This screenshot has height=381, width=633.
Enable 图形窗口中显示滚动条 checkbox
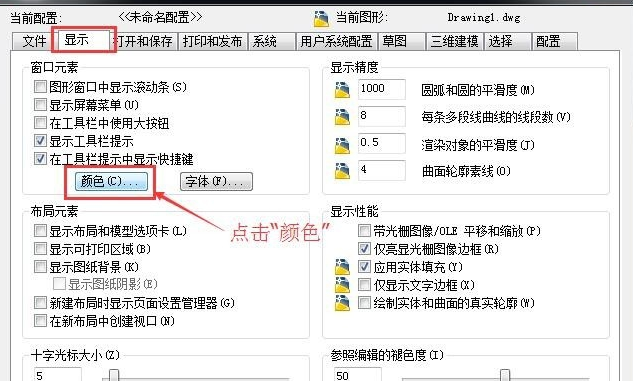coord(40,86)
